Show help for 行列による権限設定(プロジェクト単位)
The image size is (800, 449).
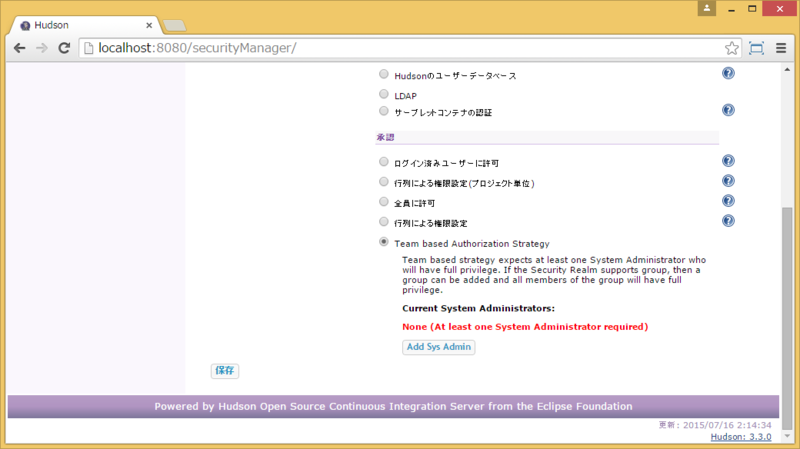pos(728,181)
